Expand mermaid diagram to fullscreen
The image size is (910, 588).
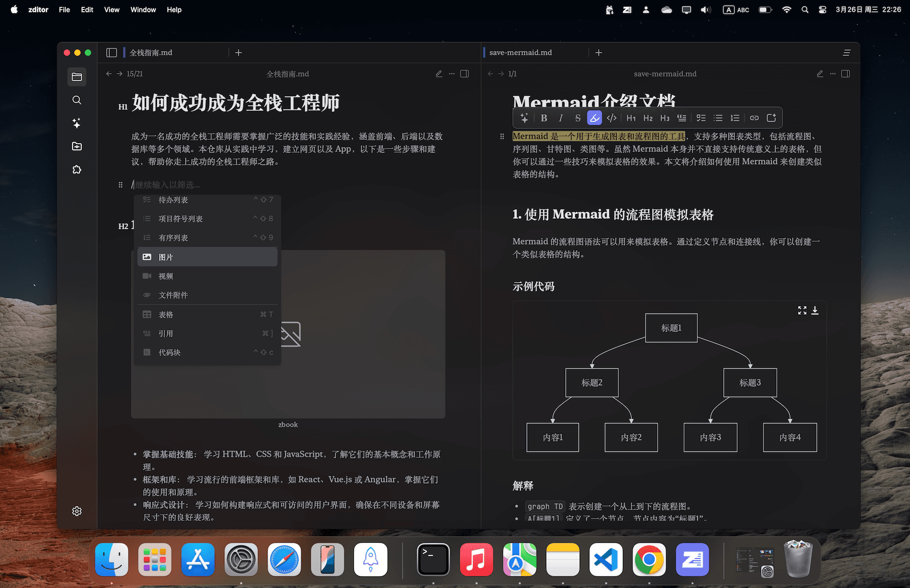tap(802, 311)
